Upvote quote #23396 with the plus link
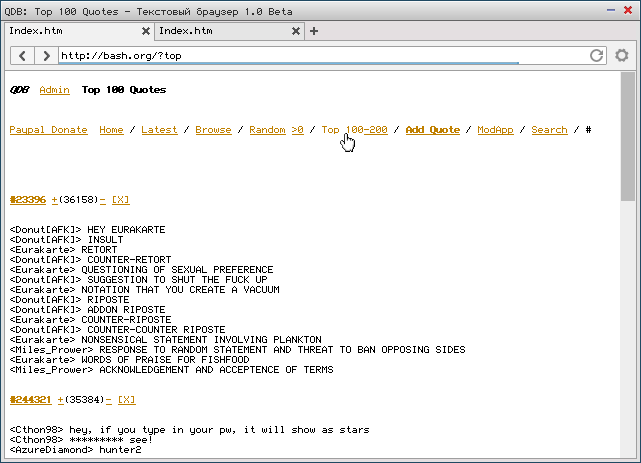641x463 pixels. coord(55,200)
